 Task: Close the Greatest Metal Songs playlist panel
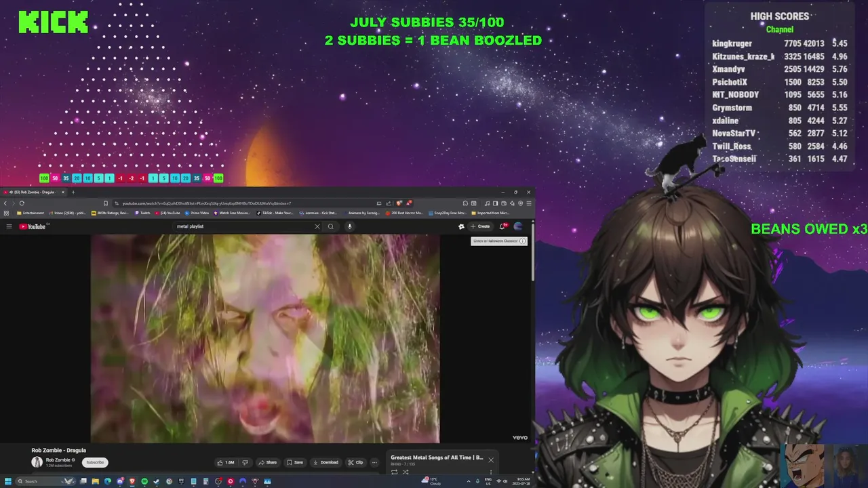491,460
